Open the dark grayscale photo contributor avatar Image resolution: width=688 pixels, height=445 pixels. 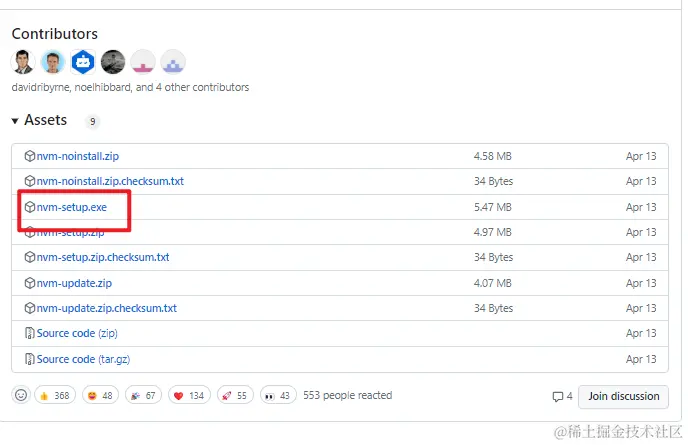[113, 62]
